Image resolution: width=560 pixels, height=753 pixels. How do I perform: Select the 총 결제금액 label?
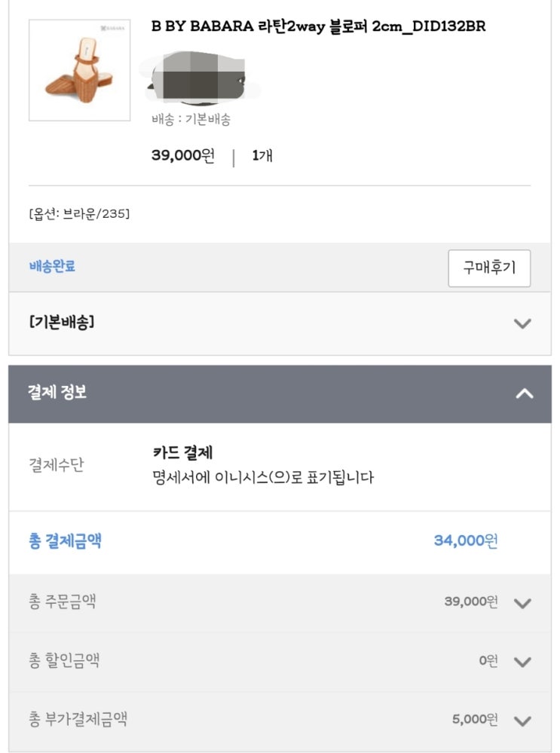[x=65, y=541]
